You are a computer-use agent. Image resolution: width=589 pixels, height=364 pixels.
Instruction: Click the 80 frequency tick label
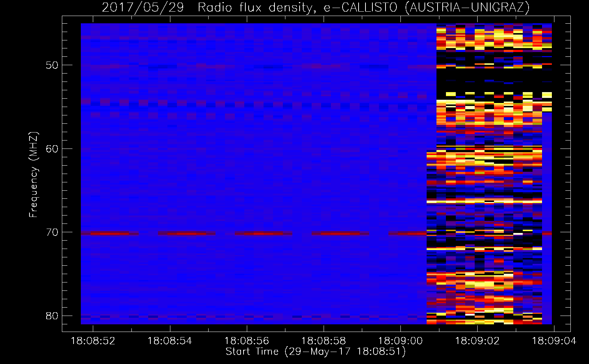(52, 316)
